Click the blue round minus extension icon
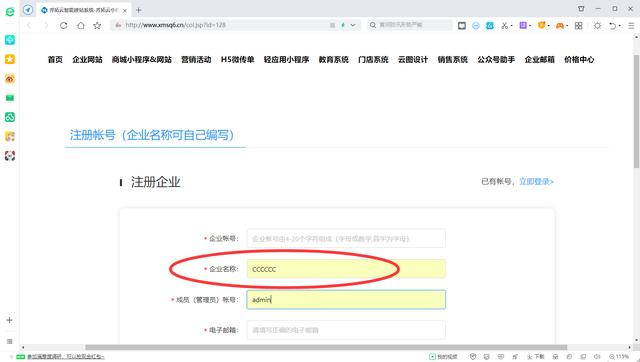 point(476,25)
